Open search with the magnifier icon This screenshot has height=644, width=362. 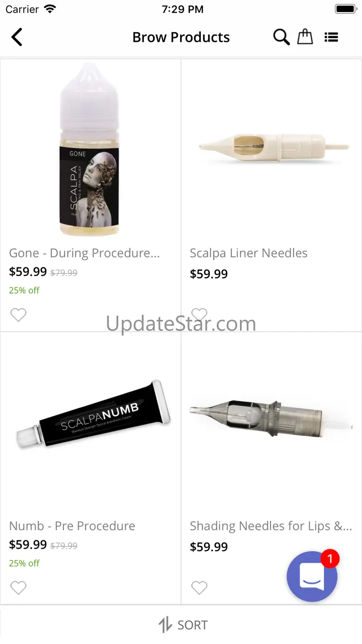281,37
